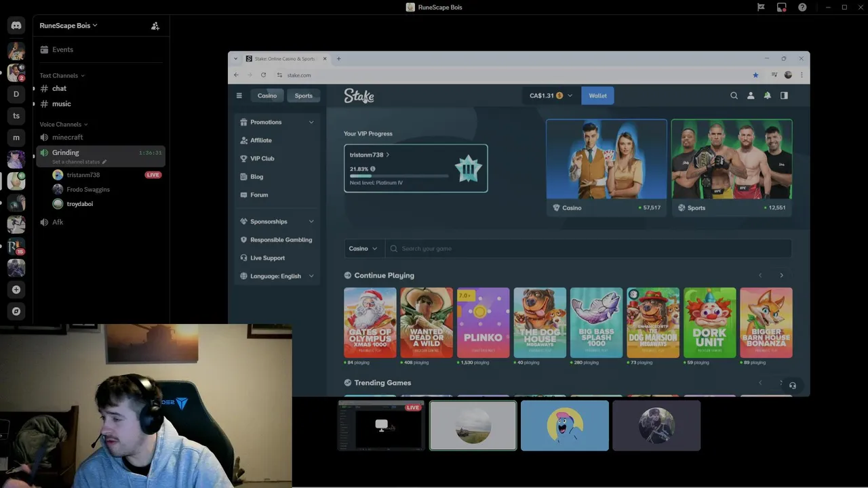
Task: Open the 'm' server in the server list
Action: 16,138
